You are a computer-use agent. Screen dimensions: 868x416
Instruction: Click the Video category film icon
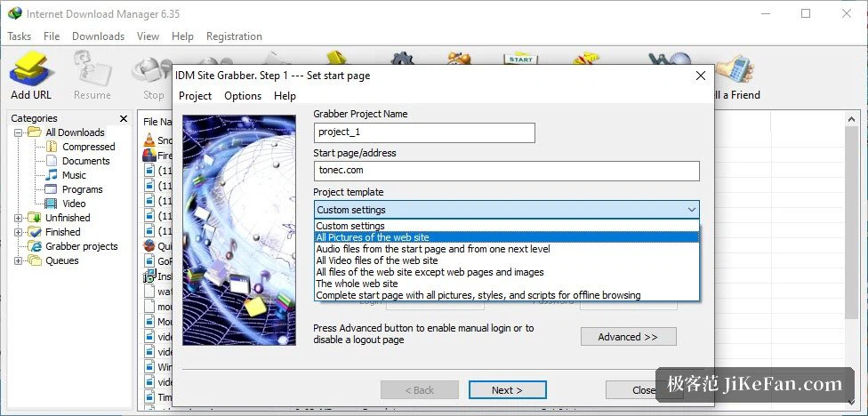[51, 204]
